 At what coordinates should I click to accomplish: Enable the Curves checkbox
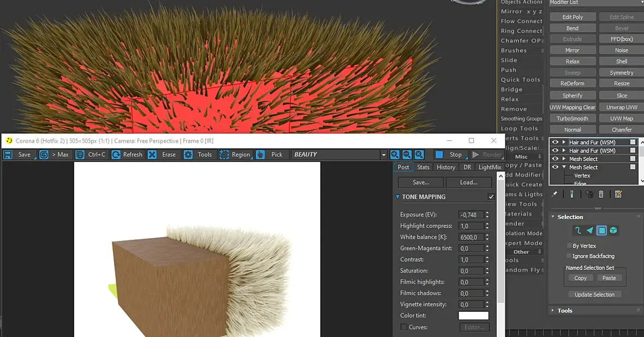point(404,327)
